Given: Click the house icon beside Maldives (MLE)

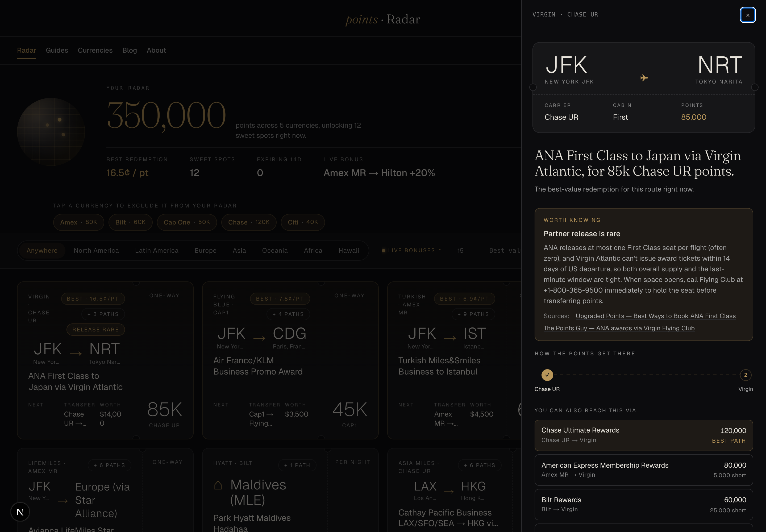Looking at the screenshot, I should [x=218, y=485].
